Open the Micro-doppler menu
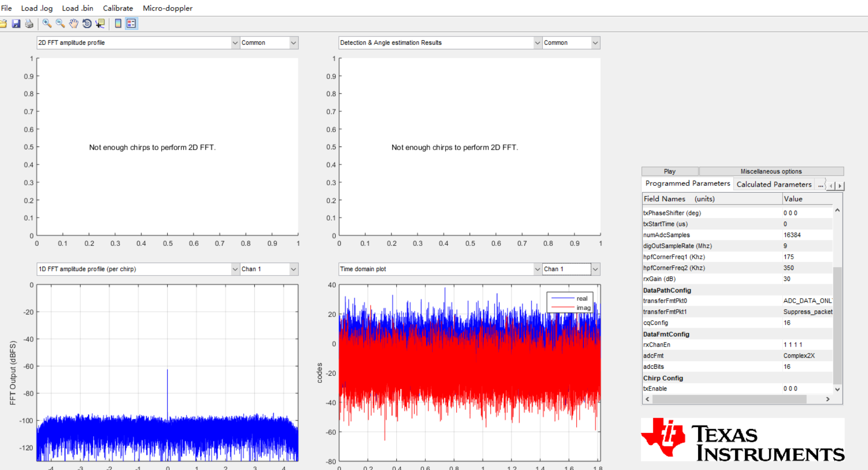Image resolution: width=868 pixels, height=470 pixels. click(168, 8)
